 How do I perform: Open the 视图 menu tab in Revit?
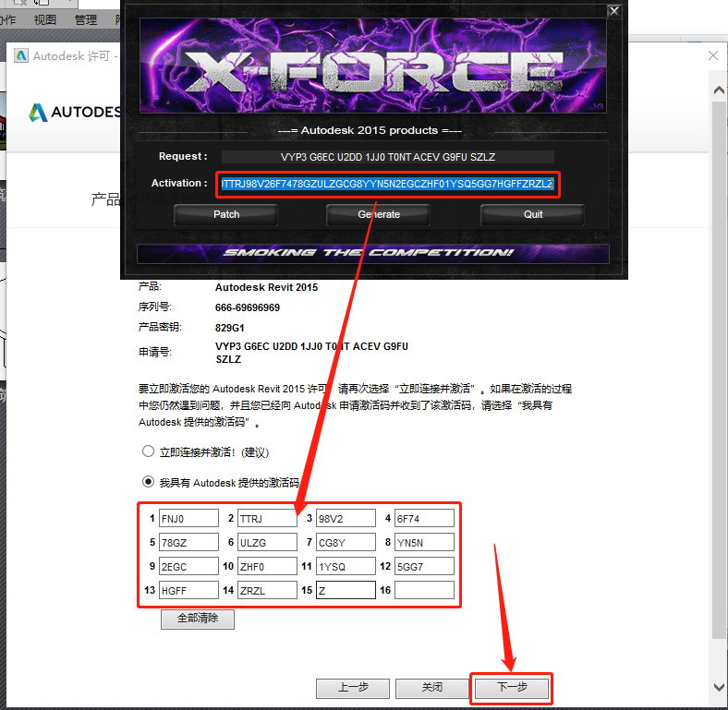tap(45, 19)
